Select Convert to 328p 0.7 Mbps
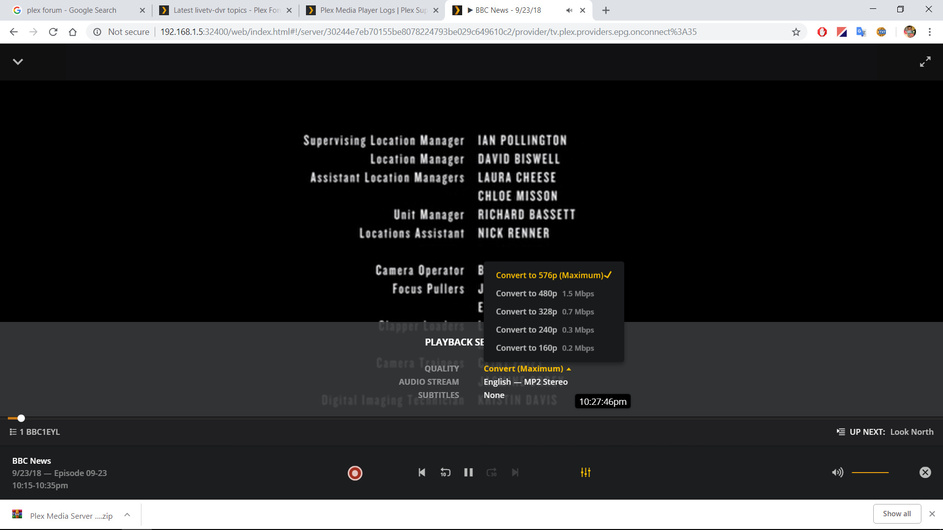The height and width of the screenshot is (530, 943). pyautogui.click(x=553, y=312)
